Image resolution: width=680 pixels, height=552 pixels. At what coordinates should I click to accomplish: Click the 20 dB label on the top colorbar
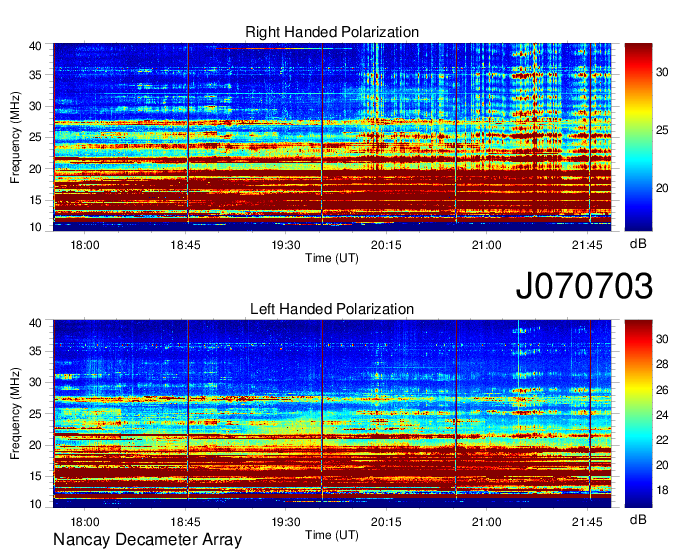(x=662, y=188)
